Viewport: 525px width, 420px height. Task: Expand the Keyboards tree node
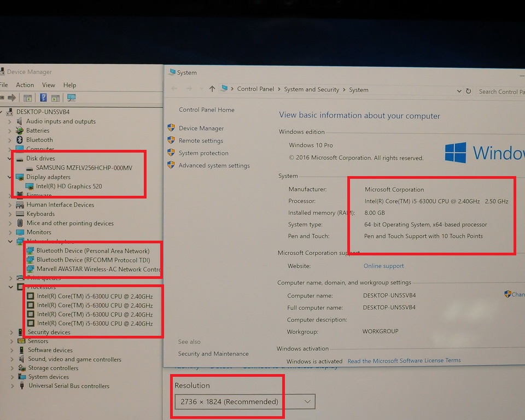(x=10, y=214)
